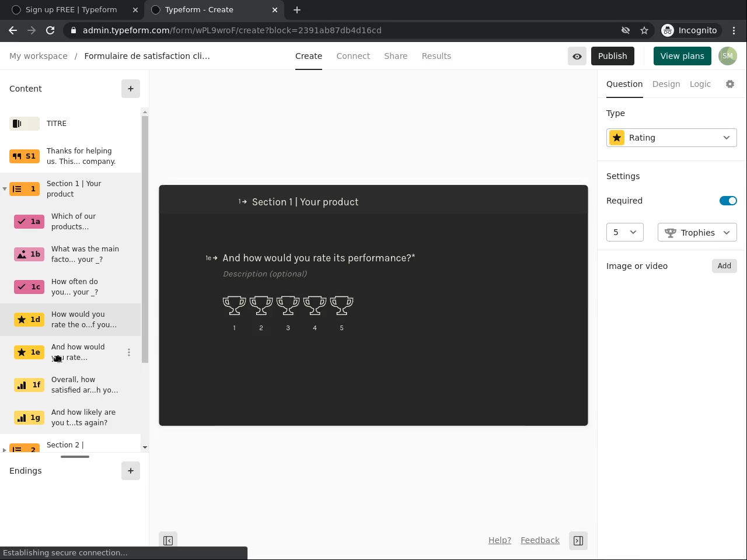
Task: Edit the question title 'And how would you rate its performance?'
Action: tap(319, 258)
